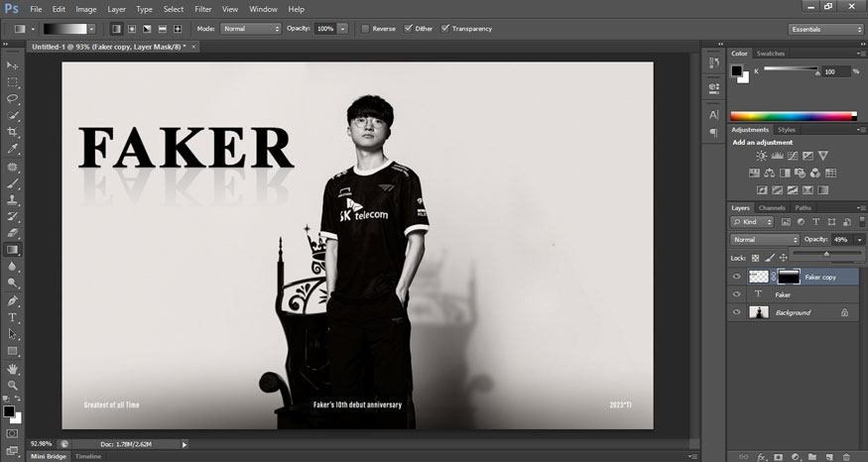The width and height of the screenshot is (868, 462).
Task: Toggle lock transparent pixels
Action: click(755, 258)
